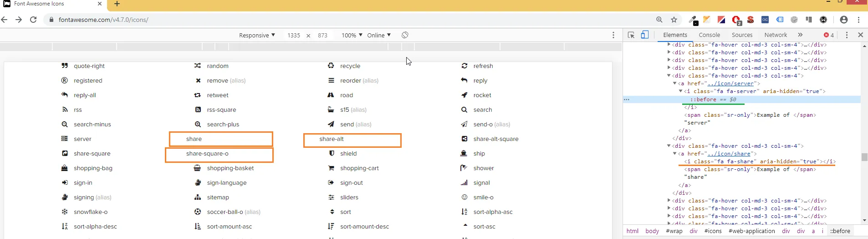Viewport: 868px width, 239px height.
Task: Collapse the icon/share anchor node
Action: click(x=674, y=154)
